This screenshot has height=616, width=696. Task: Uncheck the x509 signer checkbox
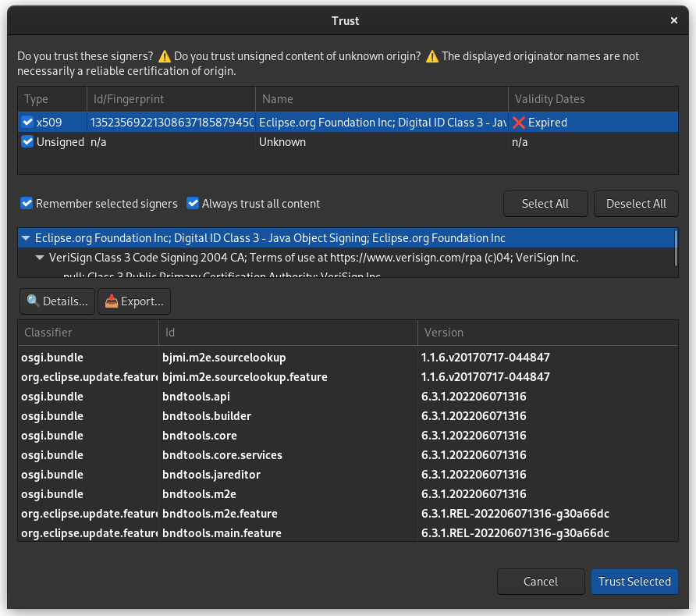click(26, 122)
